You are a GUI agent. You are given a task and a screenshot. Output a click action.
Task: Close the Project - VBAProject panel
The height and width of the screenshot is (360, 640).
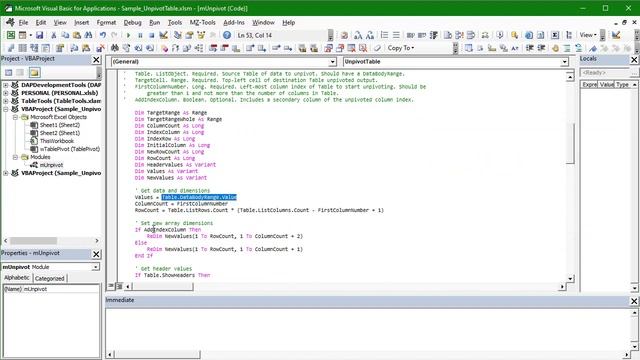tap(96, 60)
